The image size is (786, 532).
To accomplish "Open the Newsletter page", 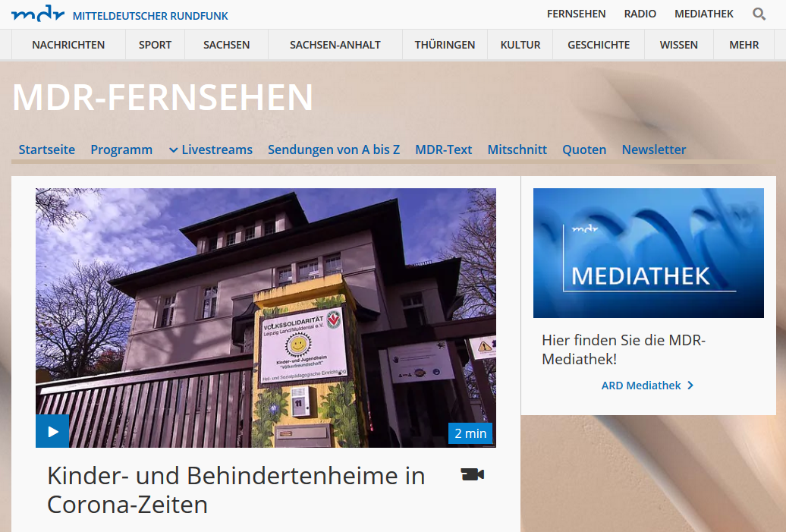I will point(653,150).
